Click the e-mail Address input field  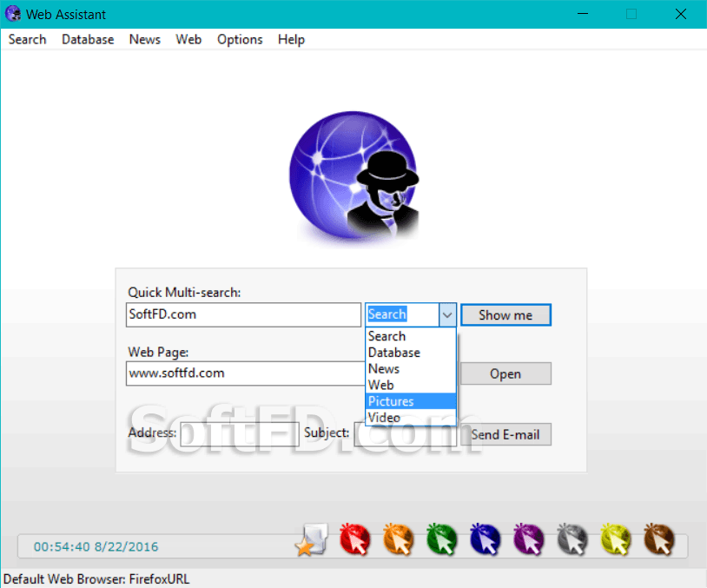(x=240, y=434)
